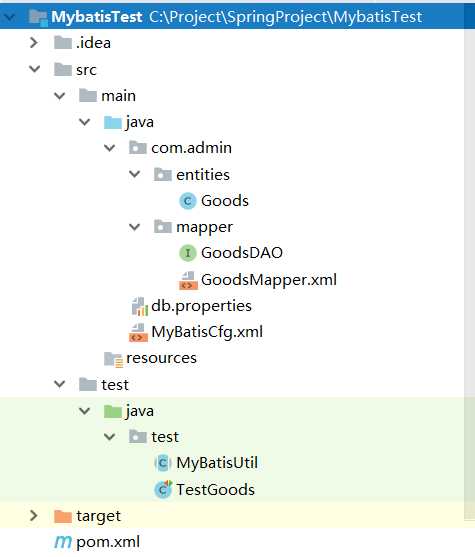Collapse the entities package
The width and height of the screenshot is (475, 557).
pos(135,174)
